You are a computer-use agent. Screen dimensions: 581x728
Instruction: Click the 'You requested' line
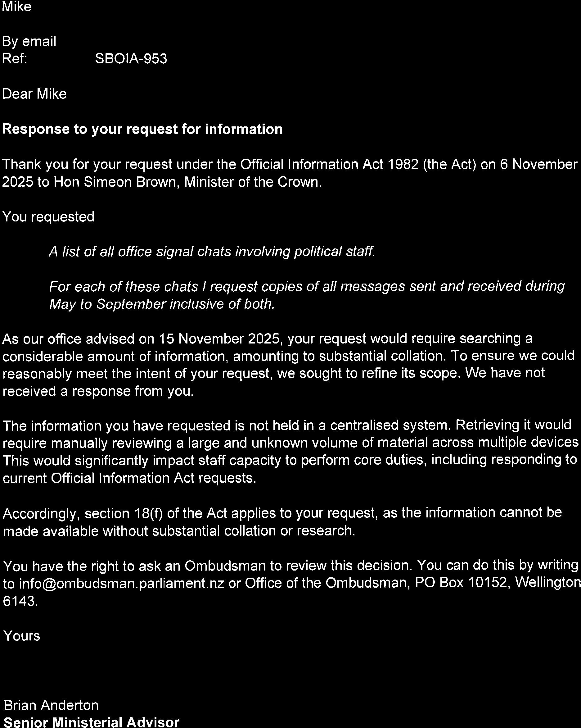pyautogui.click(x=48, y=217)
